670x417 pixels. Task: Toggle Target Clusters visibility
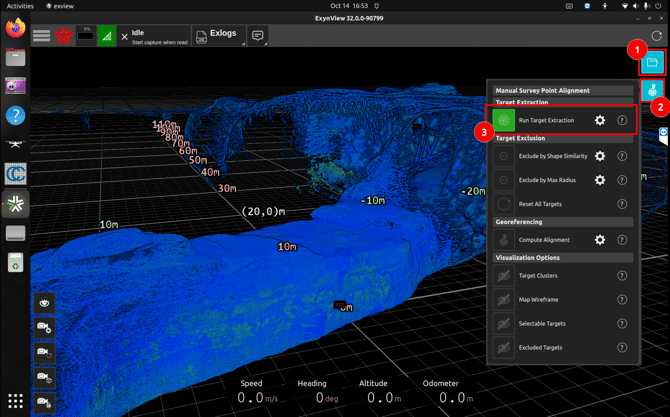coord(504,276)
